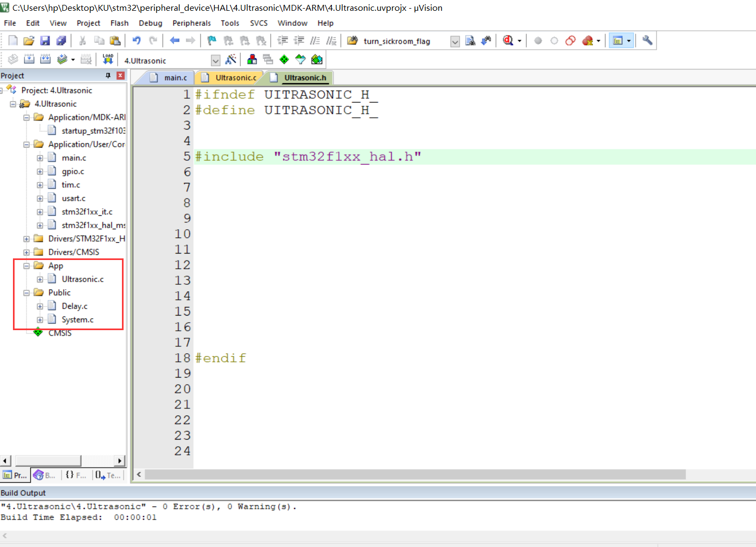Click the Batch build layers icon

[63, 59]
